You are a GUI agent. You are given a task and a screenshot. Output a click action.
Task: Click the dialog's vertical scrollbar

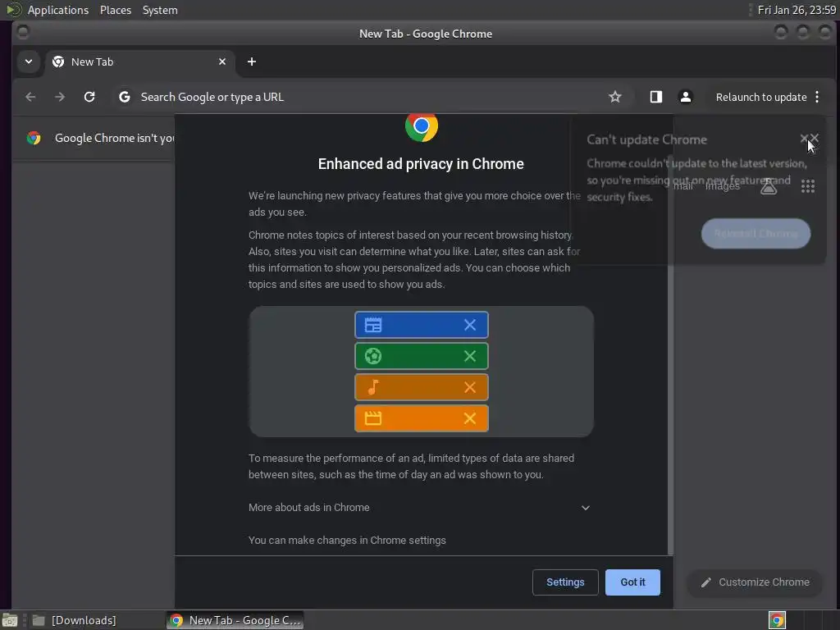click(670, 354)
